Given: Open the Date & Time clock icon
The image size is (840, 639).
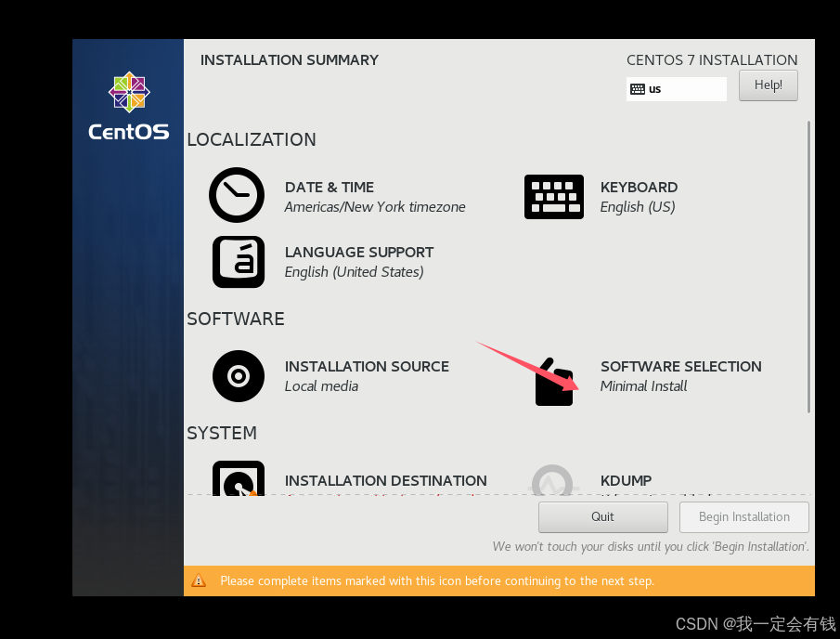Looking at the screenshot, I should [237, 195].
